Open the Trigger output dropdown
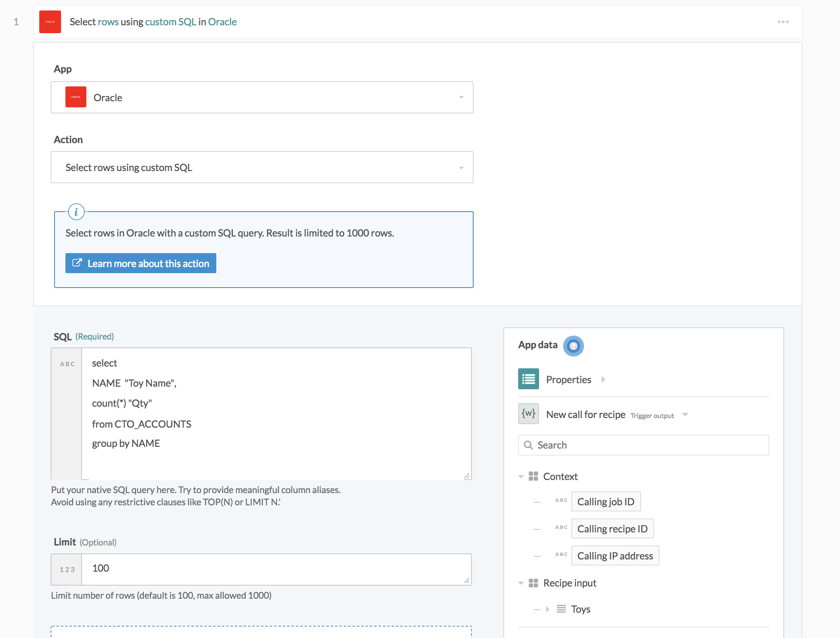840x638 pixels. coord(684,415)
